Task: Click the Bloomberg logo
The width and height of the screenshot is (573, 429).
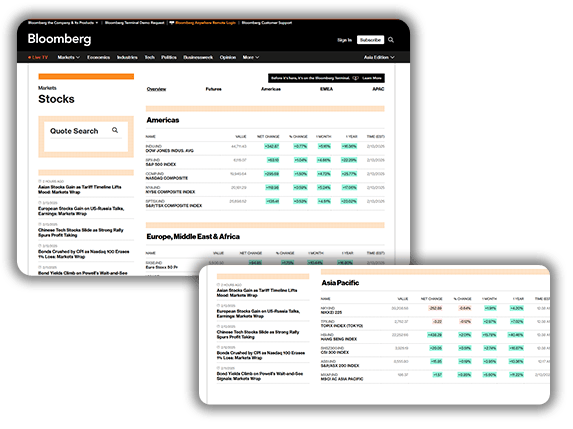Action: coord(59,39)
